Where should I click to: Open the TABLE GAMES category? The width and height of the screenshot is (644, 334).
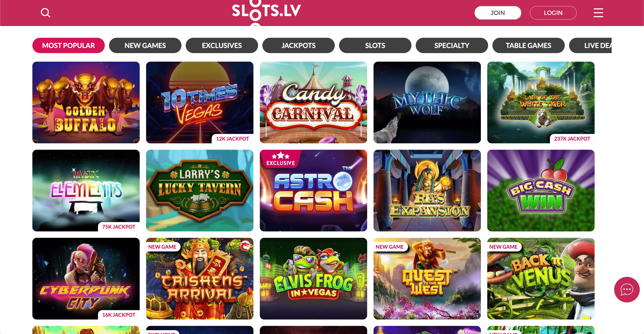(x=529, y=45)
